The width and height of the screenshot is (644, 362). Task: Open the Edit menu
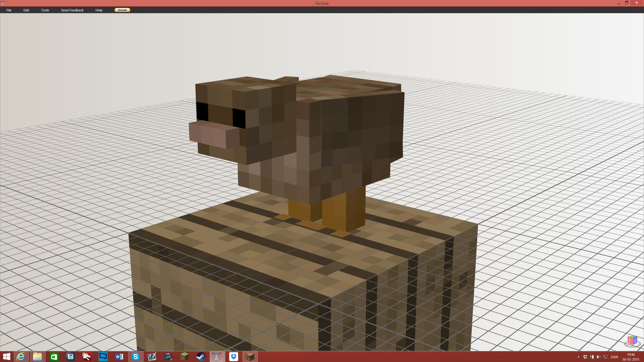click(26, 10)
